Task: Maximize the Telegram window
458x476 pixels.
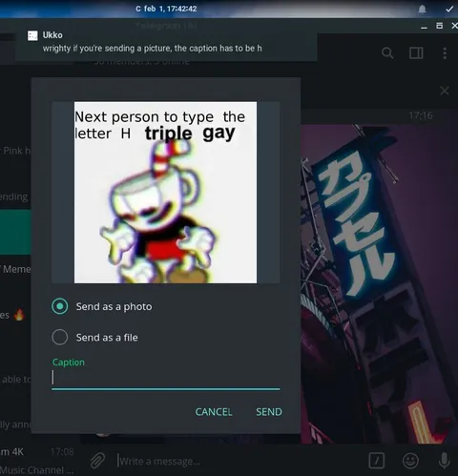Action: pyautogui.click(x=439, y=26)
